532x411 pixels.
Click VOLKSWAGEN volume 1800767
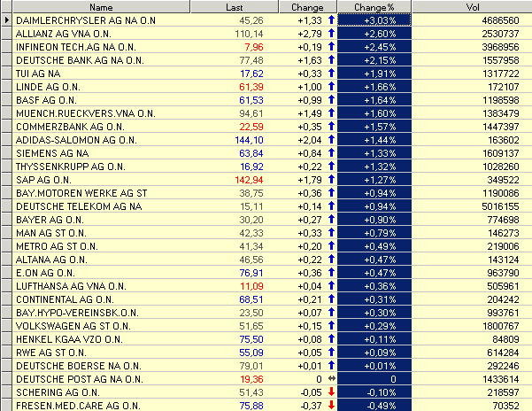(501, 326)
